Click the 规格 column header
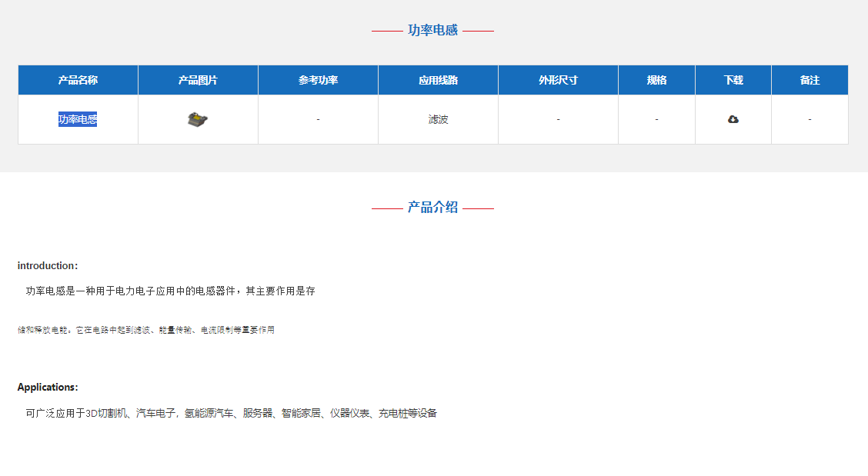Screen dimensions: 868x476 coord(656,79)
